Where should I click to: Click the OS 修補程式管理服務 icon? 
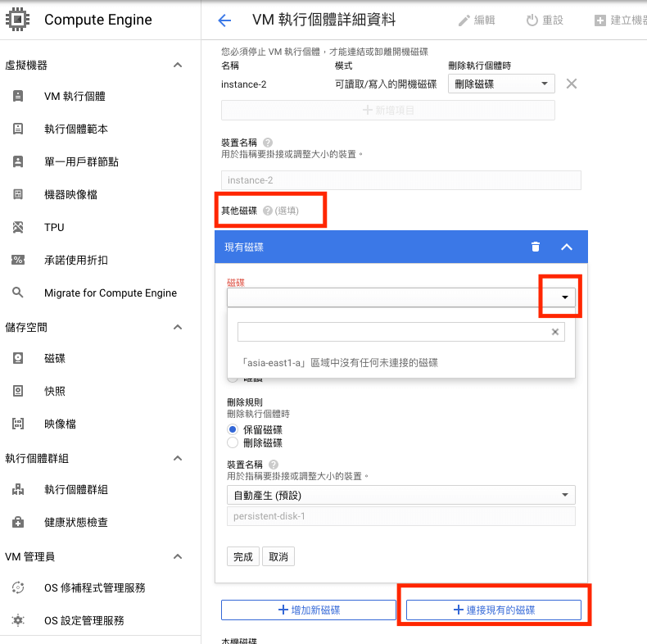(x=18, y=587)
